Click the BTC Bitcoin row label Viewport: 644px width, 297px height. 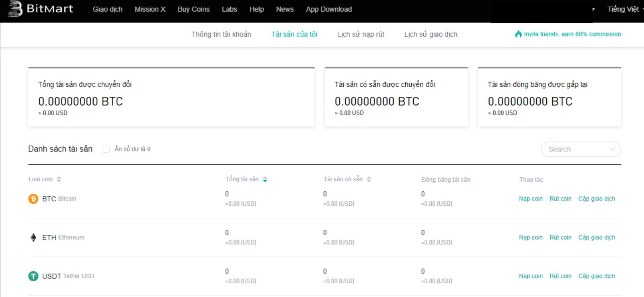tap(59, 199)
